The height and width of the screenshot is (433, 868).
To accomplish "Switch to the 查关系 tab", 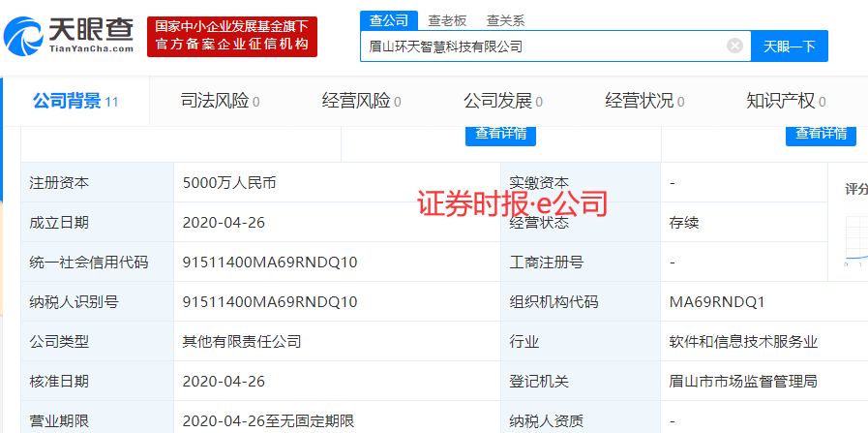I will pos(505,20).
